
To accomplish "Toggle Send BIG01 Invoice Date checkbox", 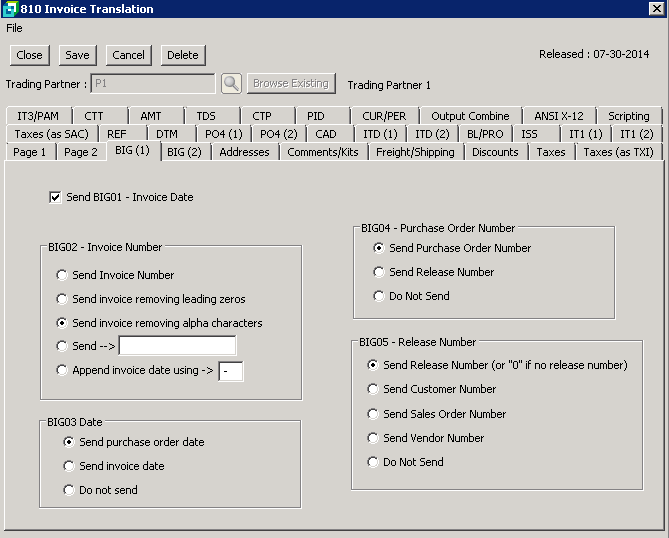I will pos(55,198).
